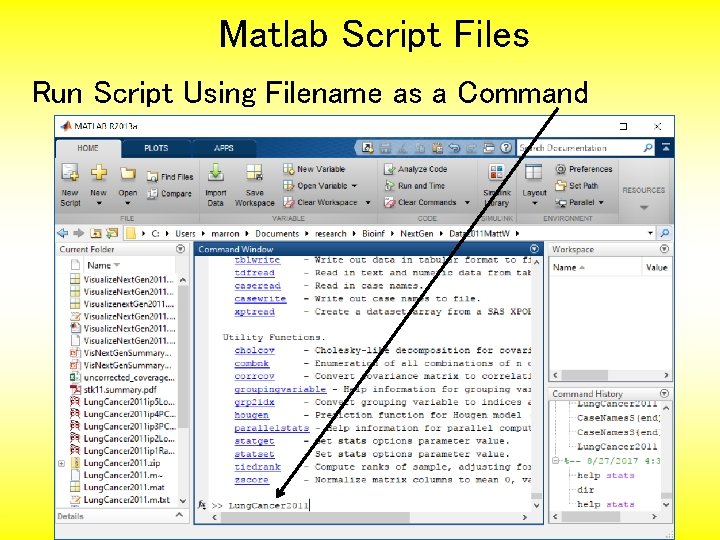Open Preferences
This screenshot has width=720, height=540.
click(584, 169)
